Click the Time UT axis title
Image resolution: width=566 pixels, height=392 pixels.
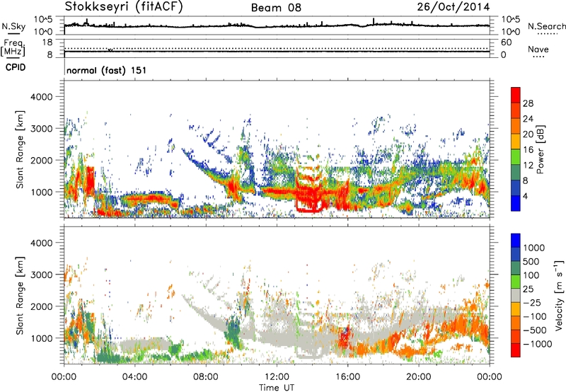pos(277,388)
